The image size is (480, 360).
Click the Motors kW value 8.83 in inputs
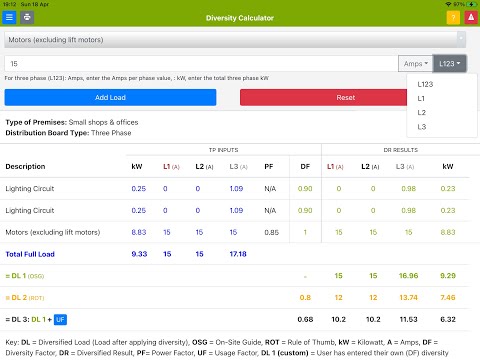[139, 232]
